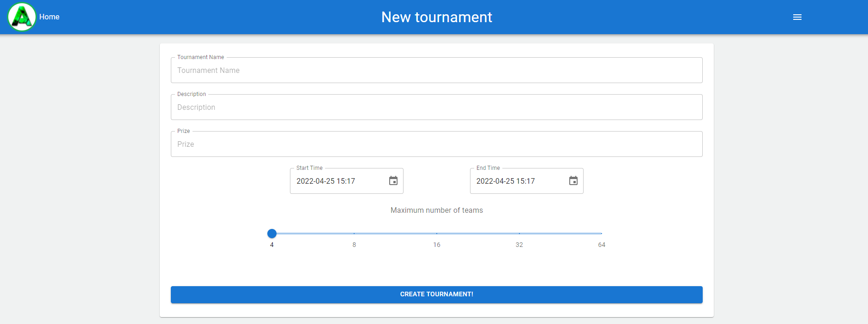Viewport: 868px width, 324px height.
Task: Open the hamburger menu in header
Action: 797,17
